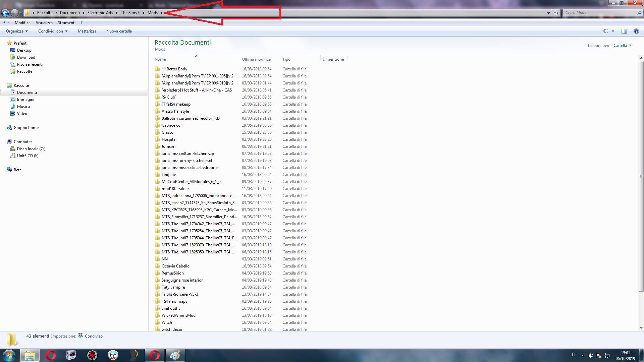Show hidden tray icons arrow
Image resolution: width=644 pixels, height=362 pixels.
click(x=583, y=356)
